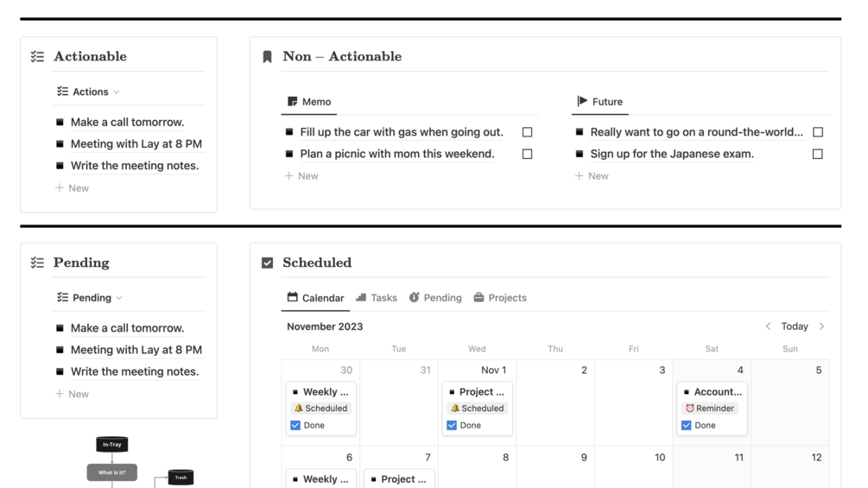Click the checklist icon beside Actionable heading
Image resolution: width=868 pixels, height=488 pixels.
37,56
